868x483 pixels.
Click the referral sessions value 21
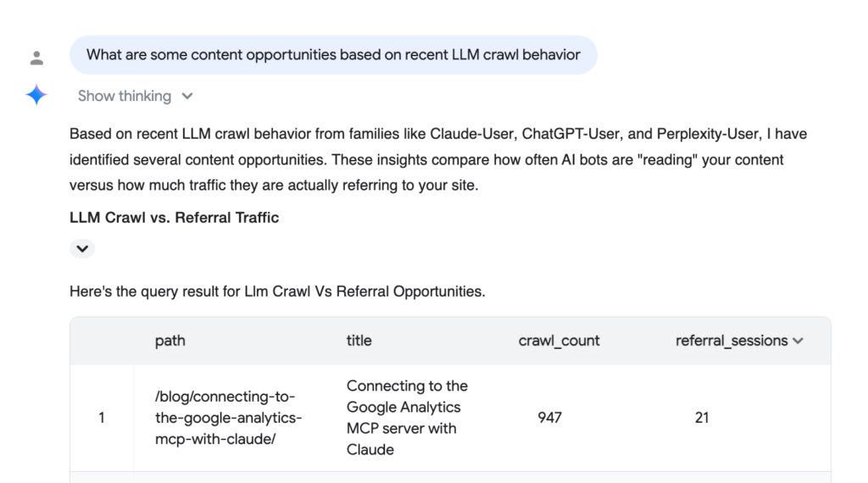pyautogui.click(x=702, y=418)
